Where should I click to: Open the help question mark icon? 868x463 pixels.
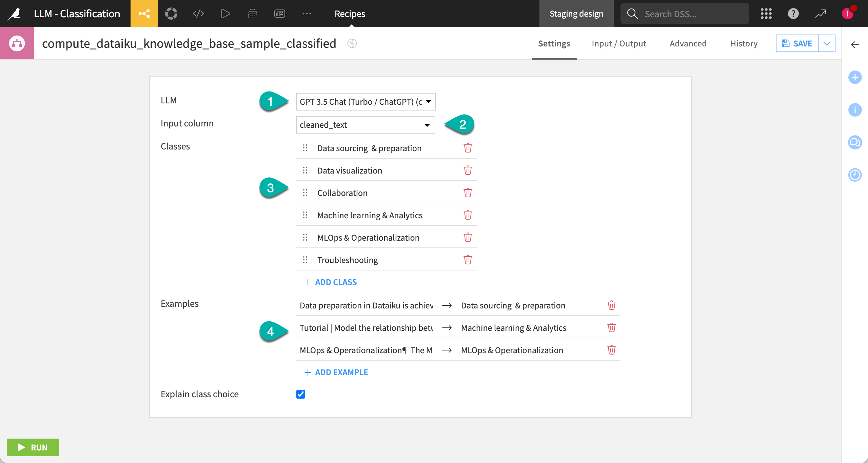793,14
